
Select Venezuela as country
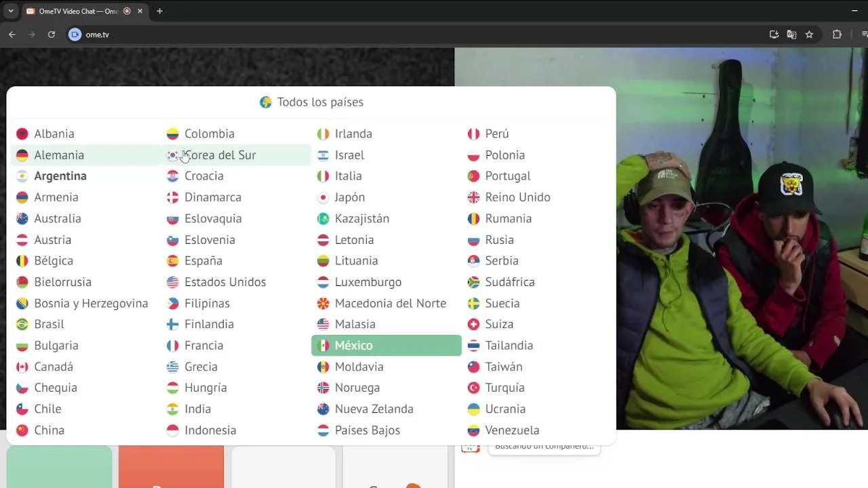537,430
